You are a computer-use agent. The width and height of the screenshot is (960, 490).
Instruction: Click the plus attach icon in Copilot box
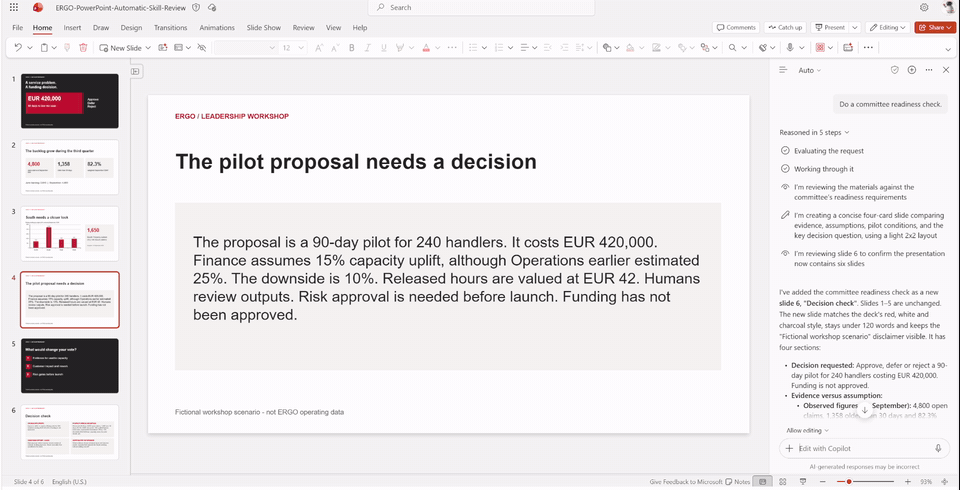[790, 448]
